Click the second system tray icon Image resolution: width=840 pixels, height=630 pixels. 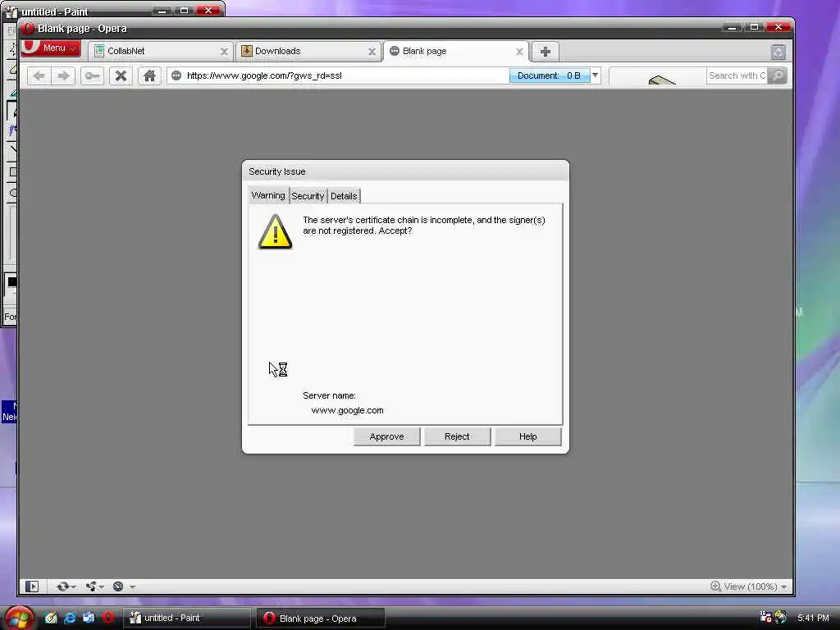781,617
